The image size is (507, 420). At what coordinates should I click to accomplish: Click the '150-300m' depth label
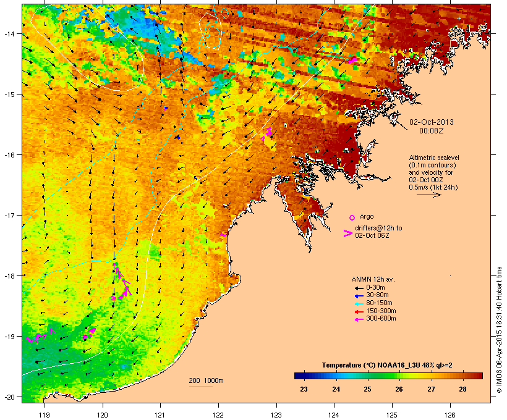pyautogui.click(x=381, y=311)
